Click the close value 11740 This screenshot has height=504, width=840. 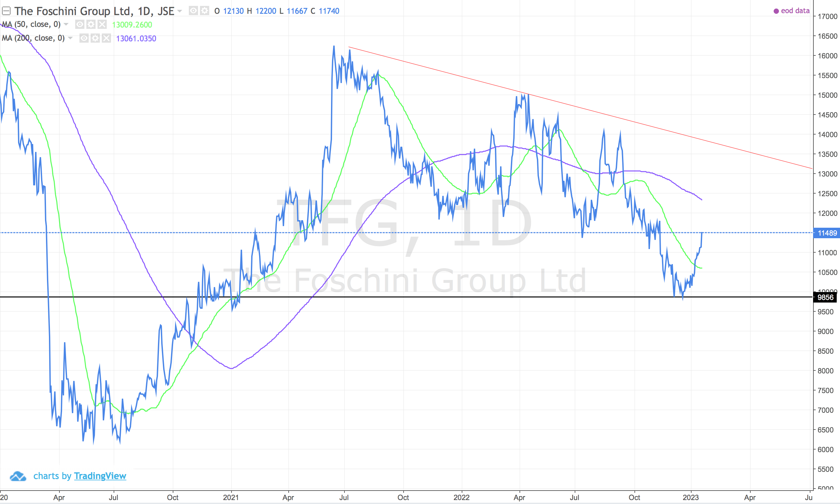point(329,11)
